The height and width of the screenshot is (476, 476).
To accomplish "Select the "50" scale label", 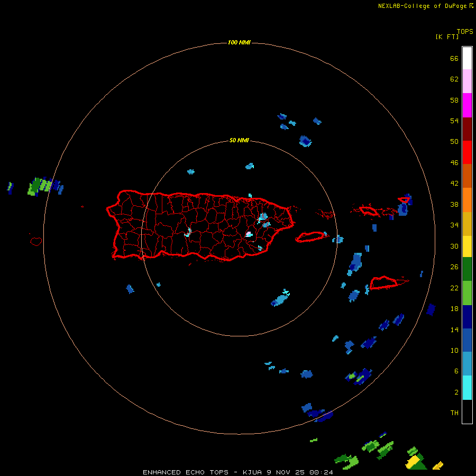I will coord(454,141).
